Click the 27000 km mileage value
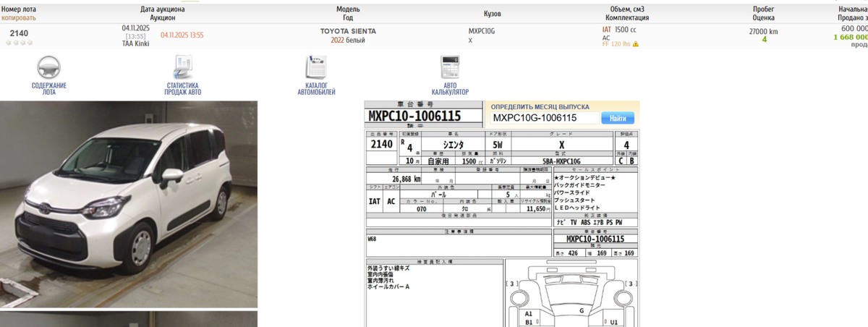The image size is (868, 327). click(763, 32)
